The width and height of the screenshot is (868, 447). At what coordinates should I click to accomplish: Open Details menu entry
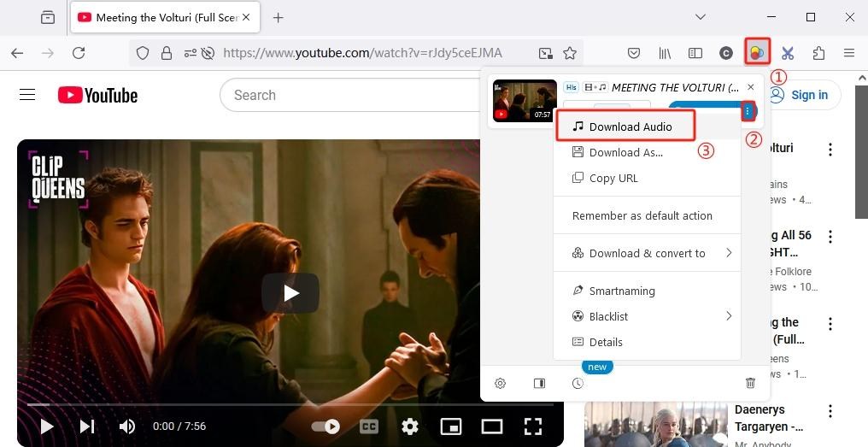click(x=647, y=342)
